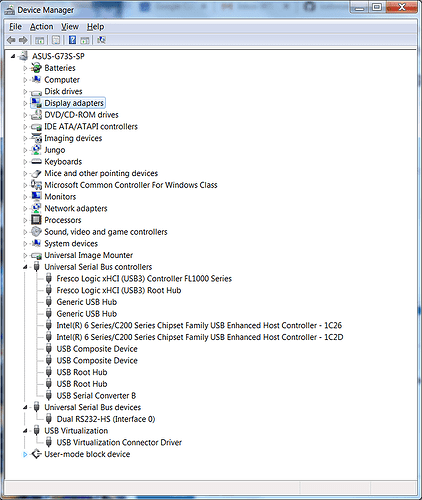This screenshot has width=422, height=500.
Task: Click the Device Manager title bar icon
Action: 10,10
